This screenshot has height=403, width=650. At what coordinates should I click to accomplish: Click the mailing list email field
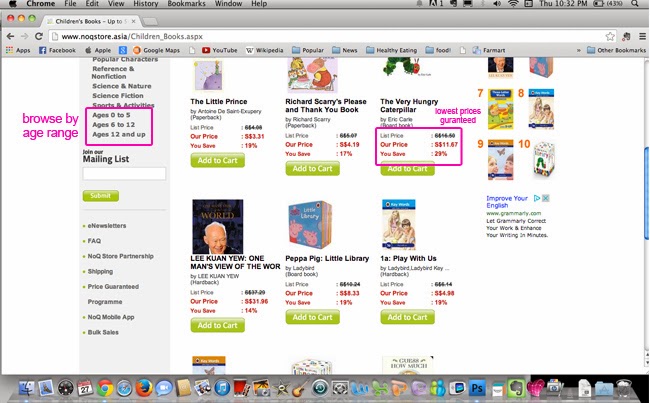point(124,173)
